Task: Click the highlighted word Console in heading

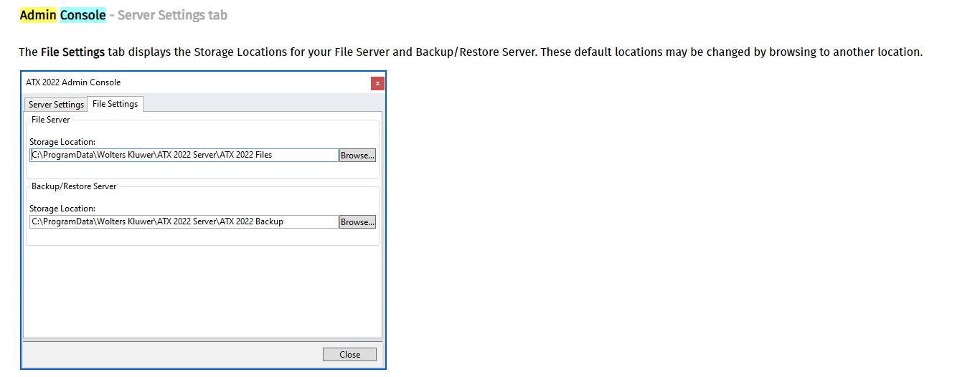Action: coord(83,15)
